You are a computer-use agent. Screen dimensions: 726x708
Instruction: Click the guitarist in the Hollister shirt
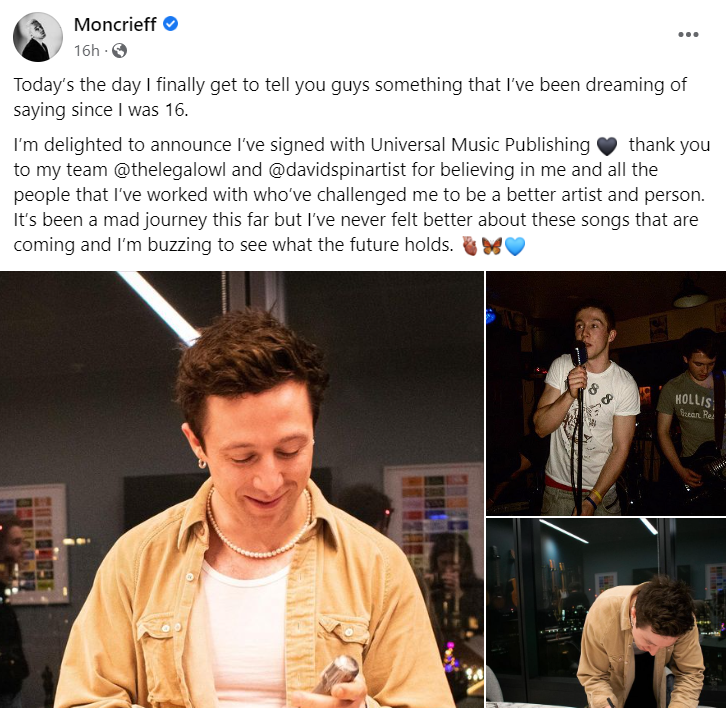(x=691, y=417)
